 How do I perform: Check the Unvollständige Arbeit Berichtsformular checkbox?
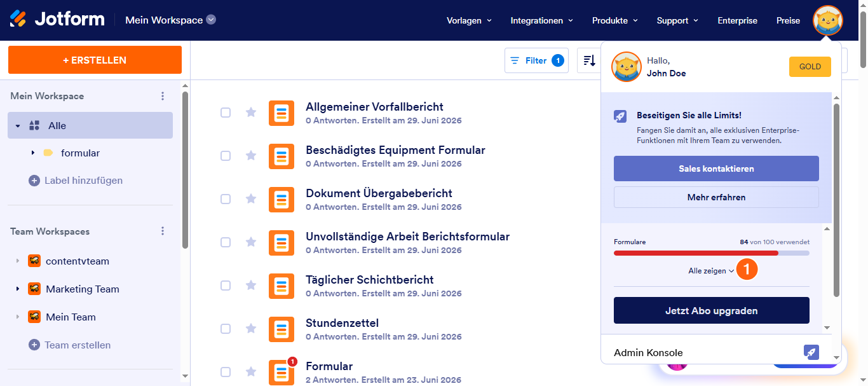coord(226,242)
